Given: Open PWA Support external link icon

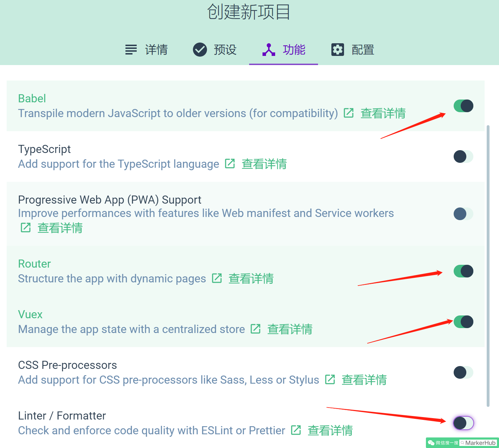Looking at the screenshot, I should [x=26, y=228].
